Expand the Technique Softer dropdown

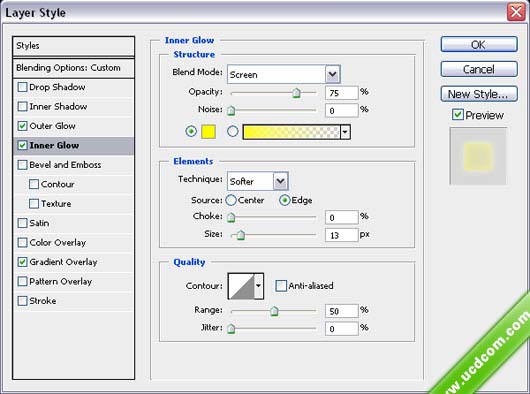point(258,181)
